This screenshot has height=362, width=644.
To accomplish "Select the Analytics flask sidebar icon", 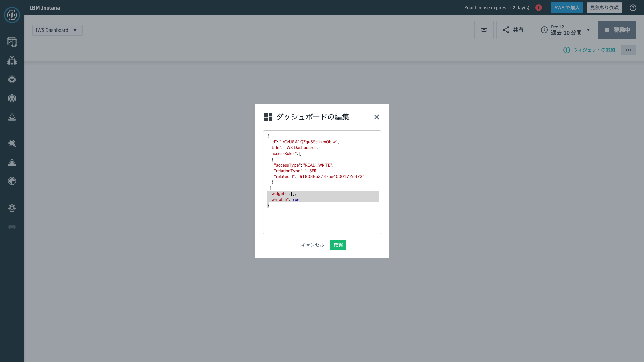I will coord(12,117).
